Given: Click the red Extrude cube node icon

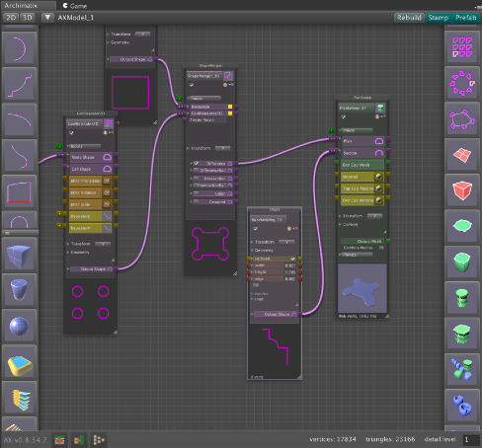Looking at the screenshot, I should coord(462,190).
